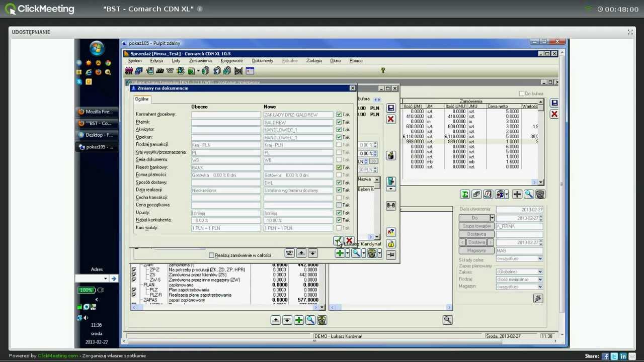Viewport: 644px width, 362px height.
Task: Click the padlock icon in order window
Action: tap(390, 244)
